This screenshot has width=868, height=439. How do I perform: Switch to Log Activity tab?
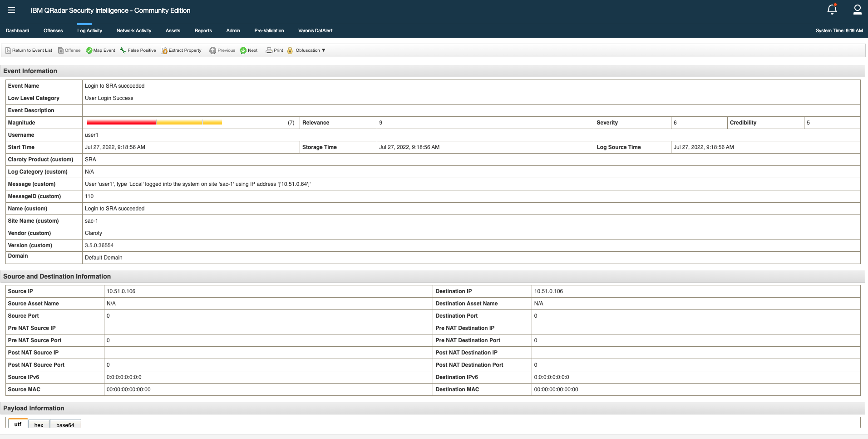(x=89, y=30)
